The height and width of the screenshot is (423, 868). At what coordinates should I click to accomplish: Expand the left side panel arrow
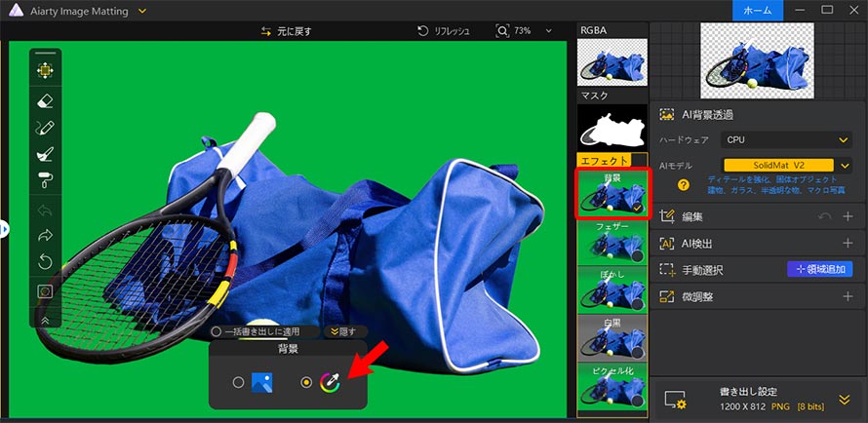pyautogui.click(x=3, y=229)
